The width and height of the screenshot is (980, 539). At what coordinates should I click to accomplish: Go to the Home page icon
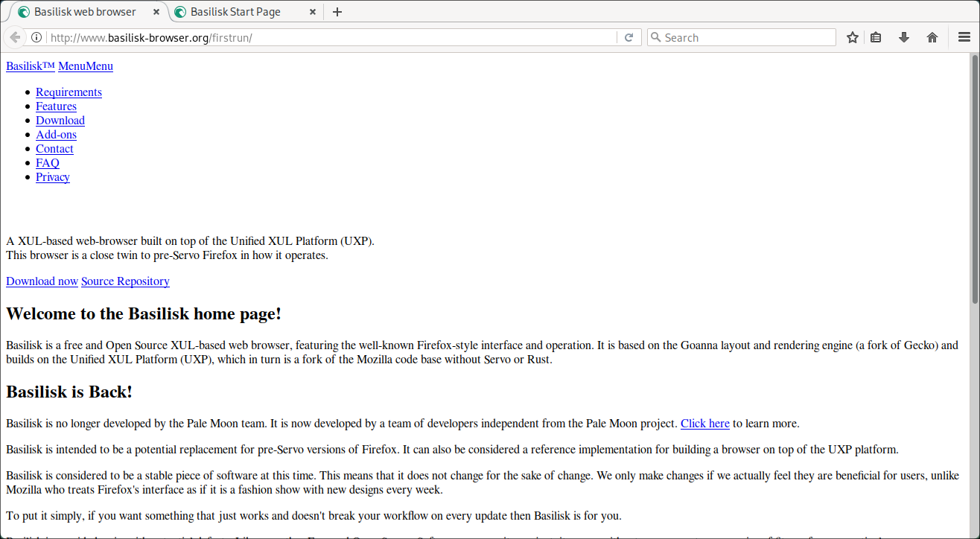932,37
